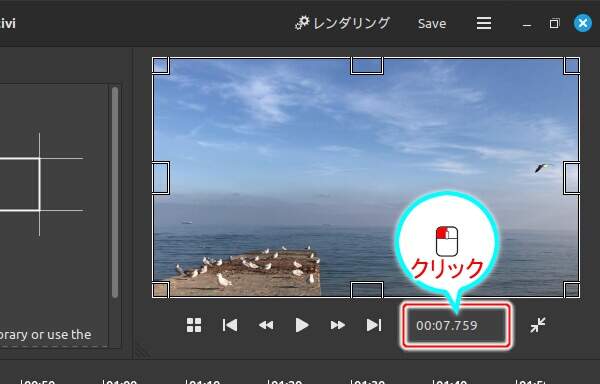Viewport: 600px width, 384px height.
Task: Click the bottom-left corner resize handle
Action: point(161,290)
